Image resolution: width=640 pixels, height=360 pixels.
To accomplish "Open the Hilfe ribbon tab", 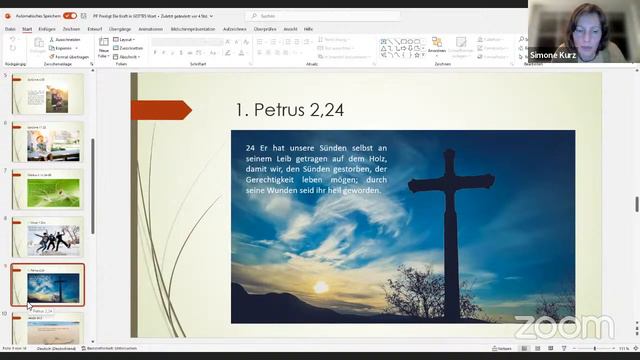I will 308,29.
